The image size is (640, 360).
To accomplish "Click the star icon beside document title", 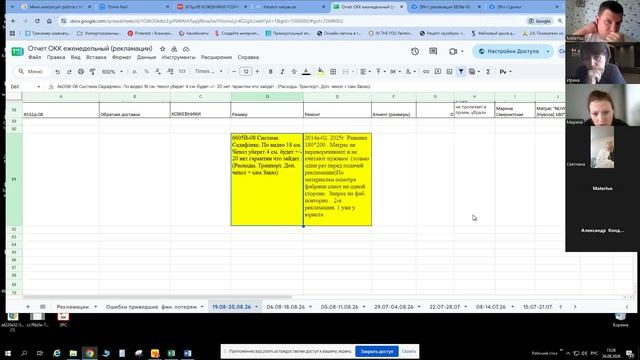I will coord(162,49).
